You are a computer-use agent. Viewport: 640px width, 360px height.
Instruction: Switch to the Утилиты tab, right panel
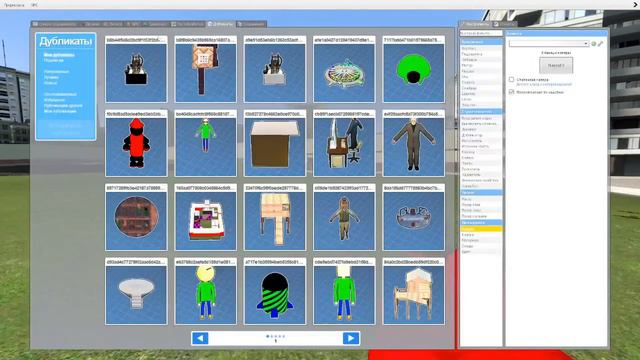click(x=504, y=24)
